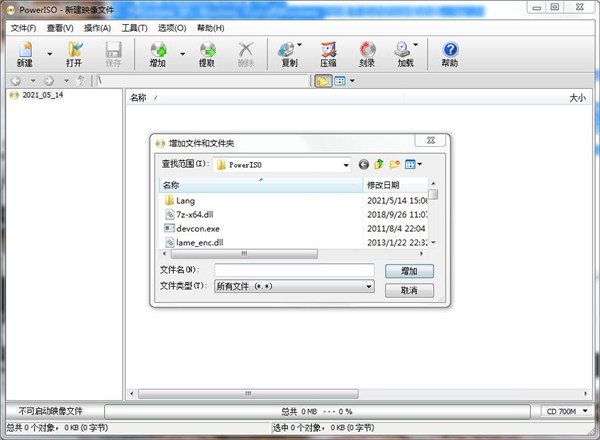
Task: Click the Help (帮助) toolbar icon
Action: [x=450, y=54]
